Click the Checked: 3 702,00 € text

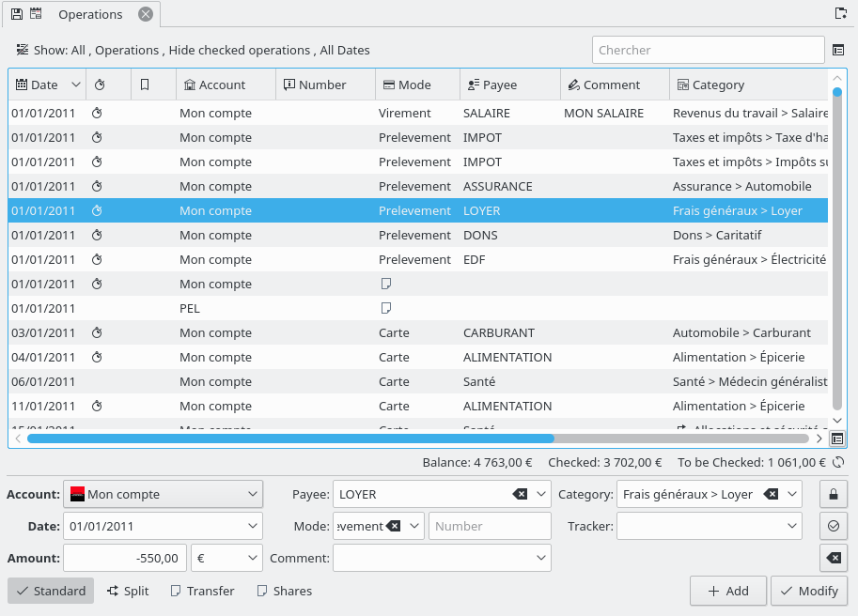(604, 462)
